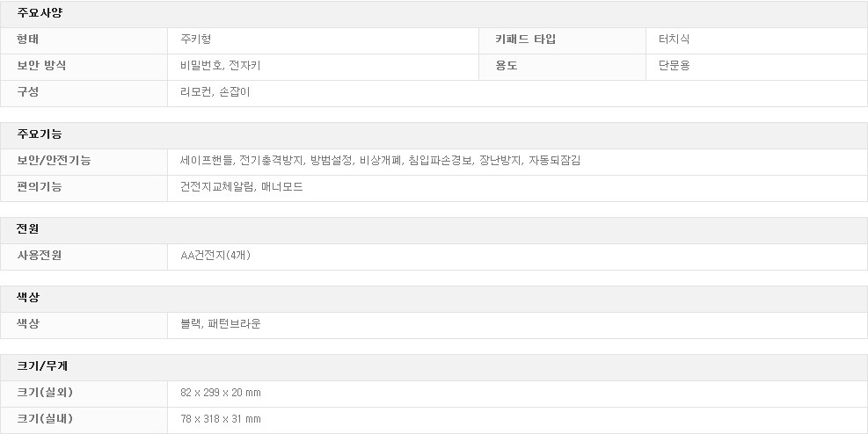Select the 블랙, 패턴브라운 color value
The width and height of the screenshot is (868, 434).
[221, 324]
